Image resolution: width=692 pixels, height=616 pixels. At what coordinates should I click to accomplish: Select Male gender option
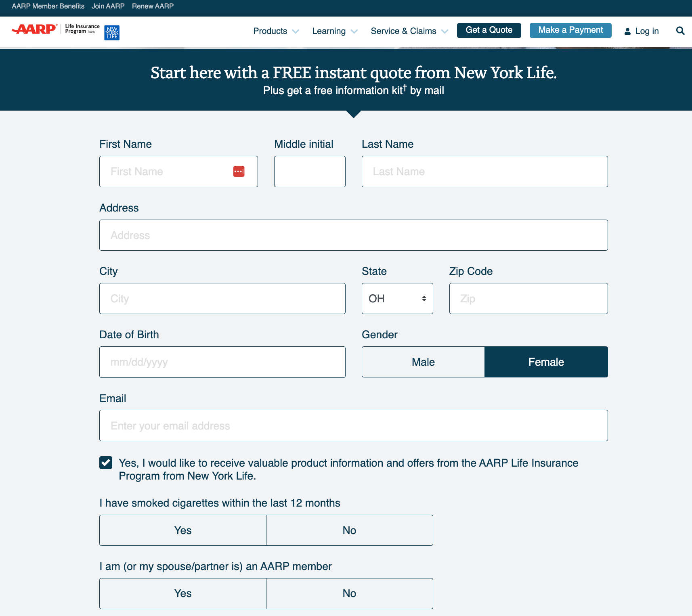(x=423, y=362)
